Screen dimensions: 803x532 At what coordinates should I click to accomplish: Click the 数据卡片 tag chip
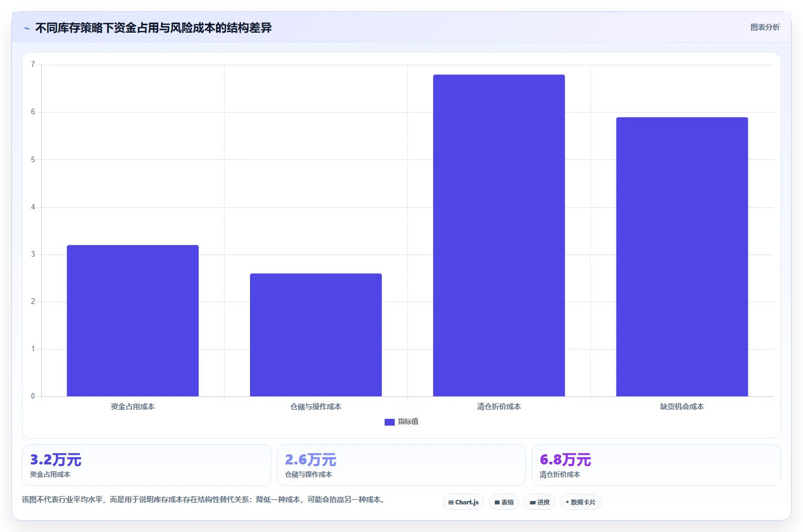581,502
